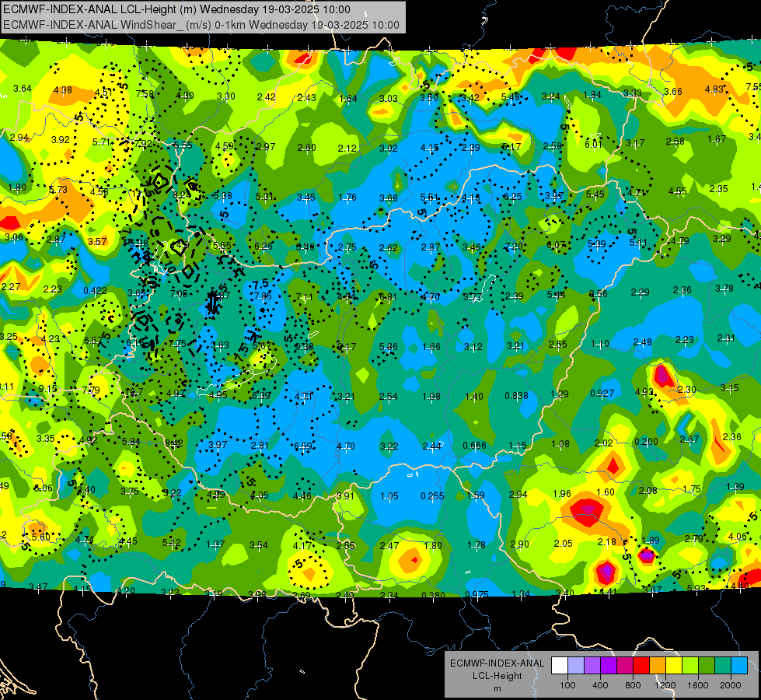The width and height of the screenshot is (761, 700).
Task: Click the wind shear value '6.01'
Action: click(593, 144)
